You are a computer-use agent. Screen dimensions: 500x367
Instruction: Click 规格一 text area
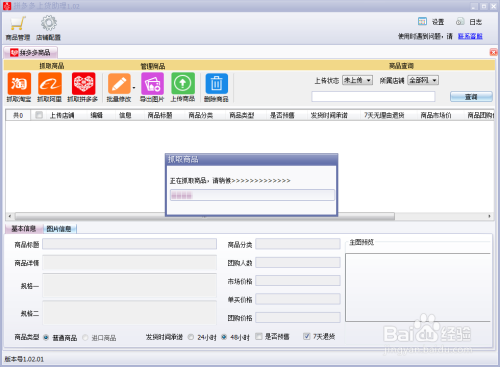pos(129,285)
